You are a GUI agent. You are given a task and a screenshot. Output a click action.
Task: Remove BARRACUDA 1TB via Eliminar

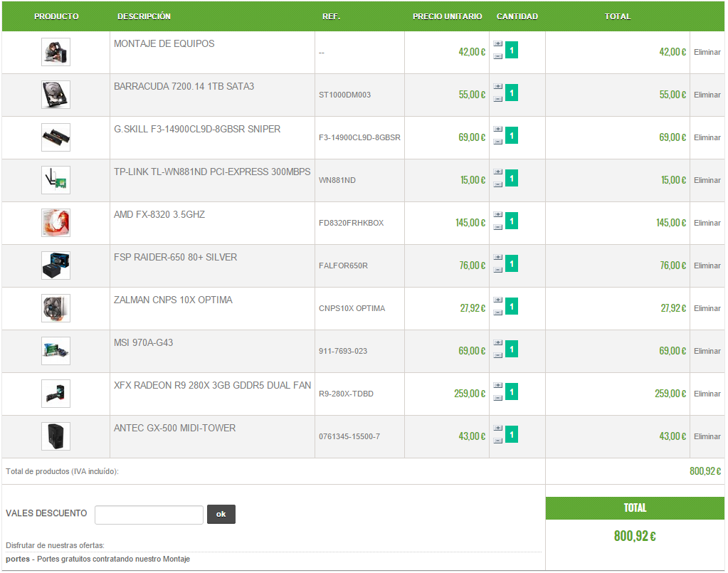coord(707,95)
